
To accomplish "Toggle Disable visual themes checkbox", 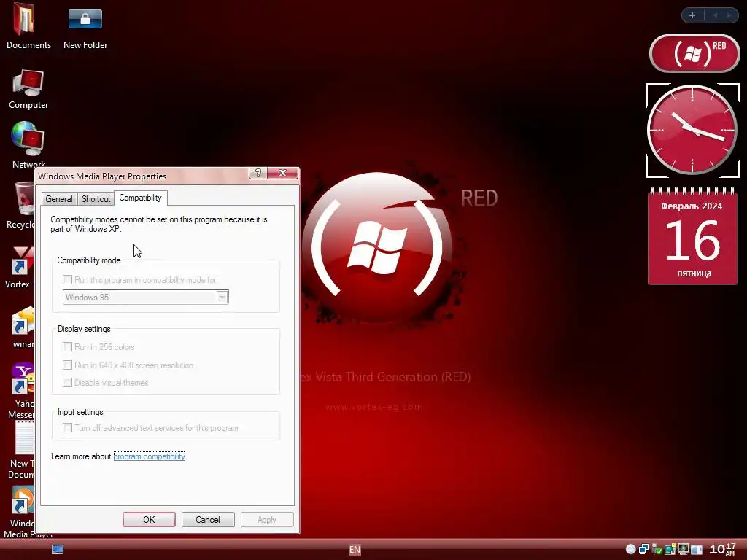I will (68, 383).
